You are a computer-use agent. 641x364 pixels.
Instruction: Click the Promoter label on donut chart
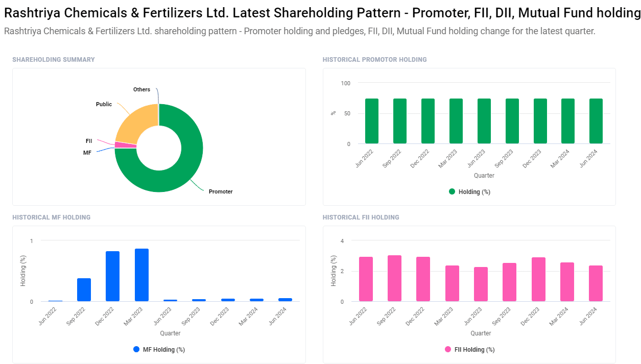pos(221,192)
